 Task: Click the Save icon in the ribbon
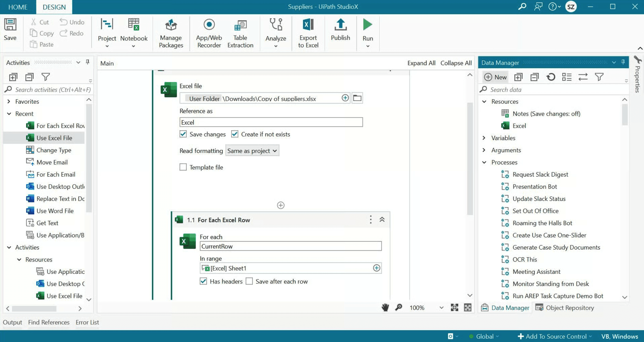point(10,25)
